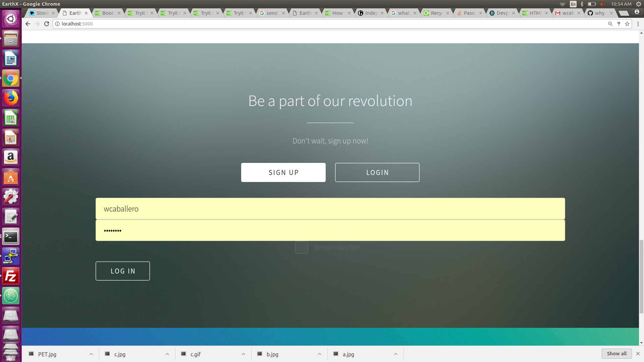This screenshot has height=362, width=644.
Task: Open Terminal from the dock
Action: (x=11, y=237)
